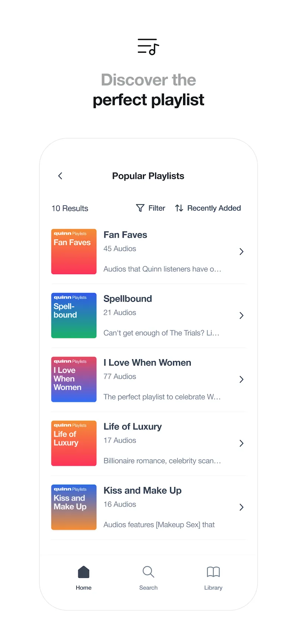The width and height of the screenshot is (297, 644).
Task: Click the Filter text button
Action: point(157,208)
